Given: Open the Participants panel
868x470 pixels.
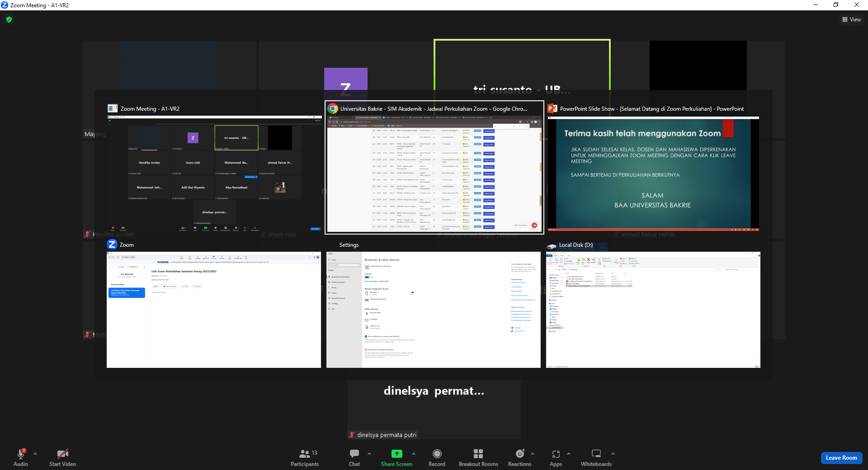Looking at the screenshot, I should click(305, 457).
